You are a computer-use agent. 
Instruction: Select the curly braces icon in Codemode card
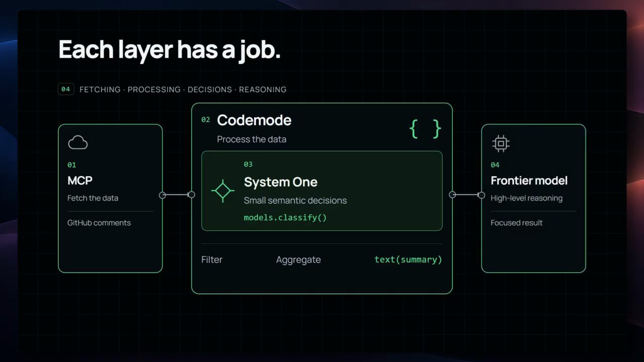tap(425, 129)
